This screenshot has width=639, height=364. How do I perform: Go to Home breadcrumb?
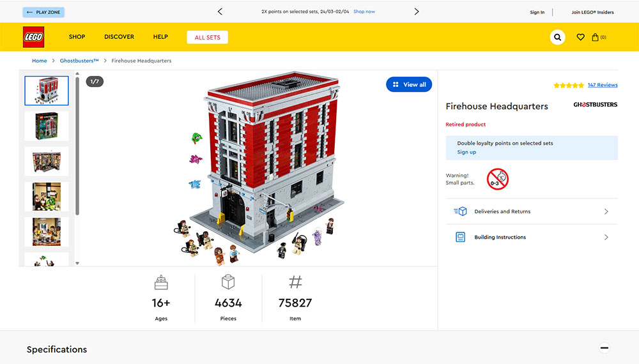pyautogui.click(x=40, y=61)
